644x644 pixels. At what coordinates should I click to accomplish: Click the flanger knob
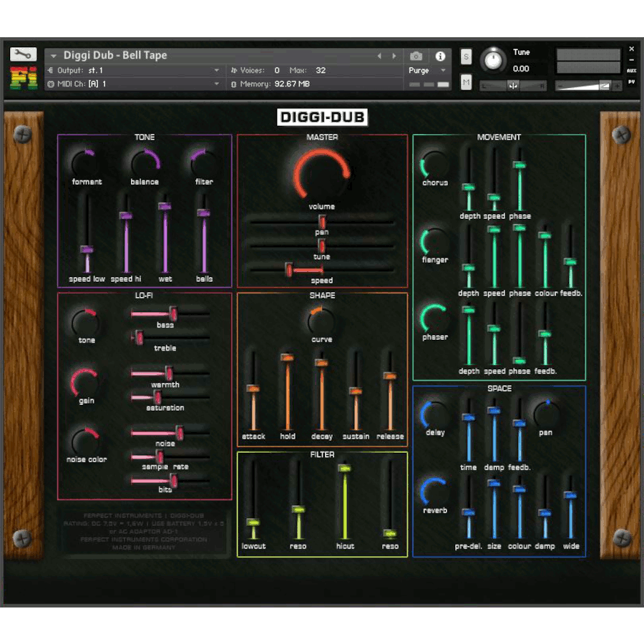click(434, 242)
